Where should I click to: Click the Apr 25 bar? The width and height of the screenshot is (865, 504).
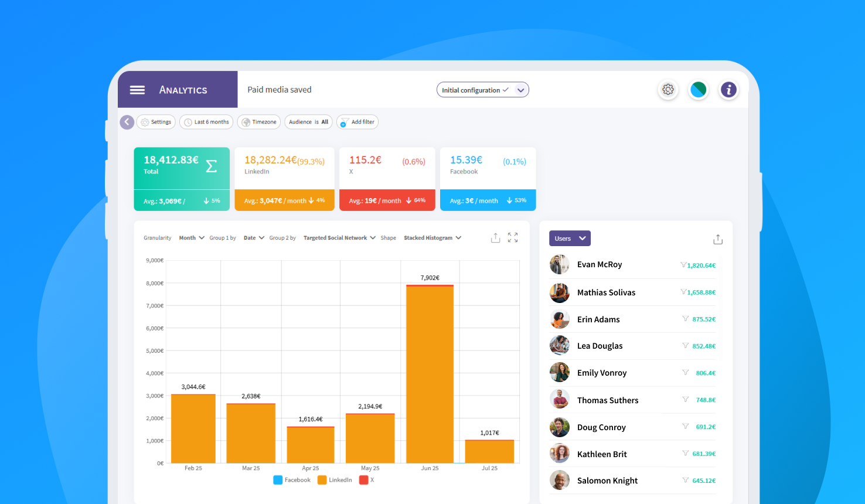pos(311,445)
